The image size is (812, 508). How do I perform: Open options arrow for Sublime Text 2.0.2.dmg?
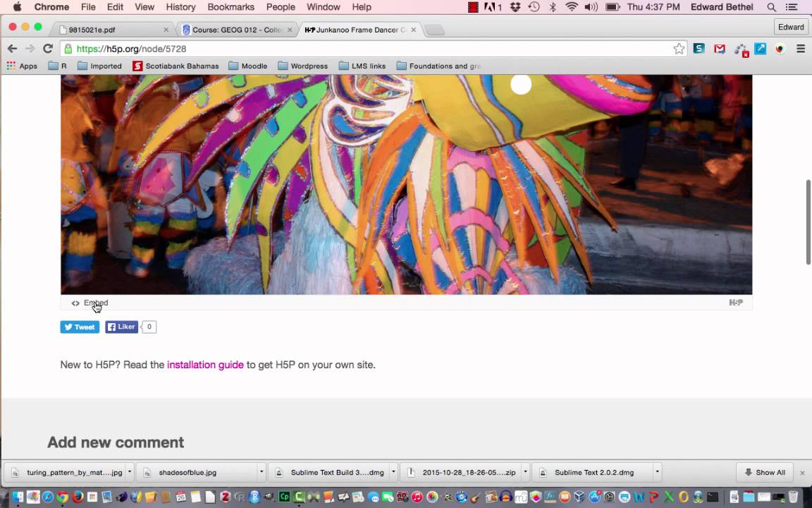coord(657,472)
